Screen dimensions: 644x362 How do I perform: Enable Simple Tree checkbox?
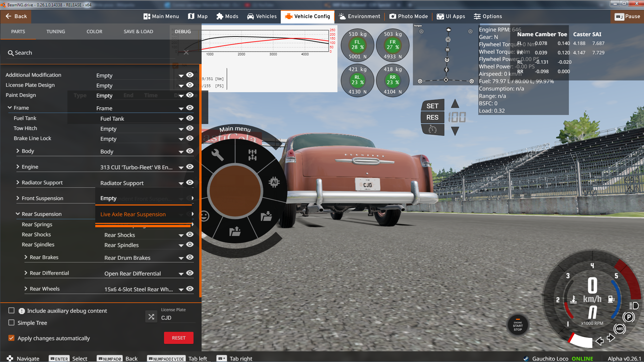11,322
